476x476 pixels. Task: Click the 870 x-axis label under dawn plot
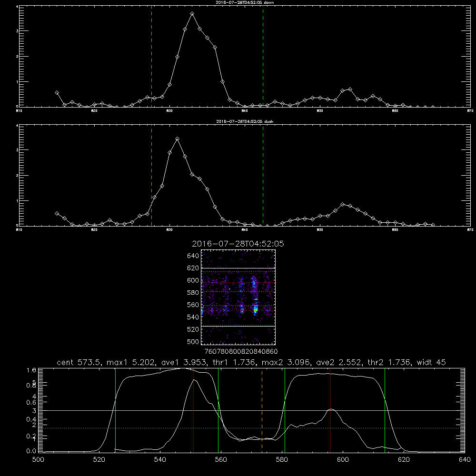470,111
